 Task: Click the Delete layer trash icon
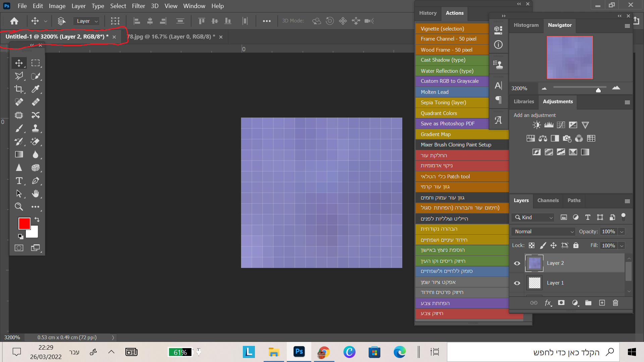point(615,303)
